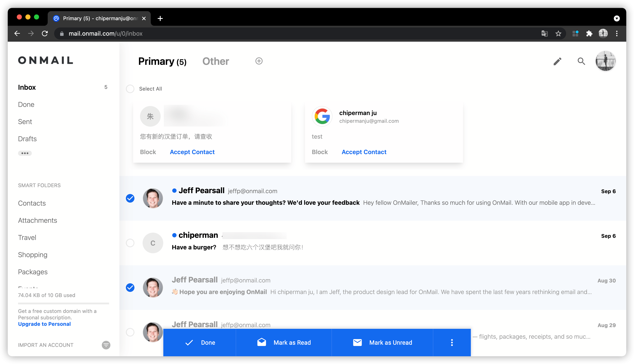Open the search magnifier icon

coord(581,61)
